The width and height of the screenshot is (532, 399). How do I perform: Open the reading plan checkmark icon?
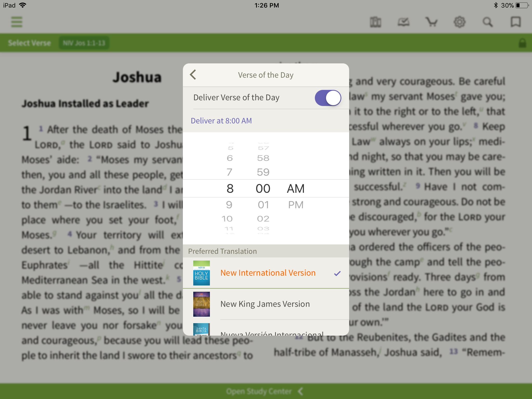(x=403, y=22)
